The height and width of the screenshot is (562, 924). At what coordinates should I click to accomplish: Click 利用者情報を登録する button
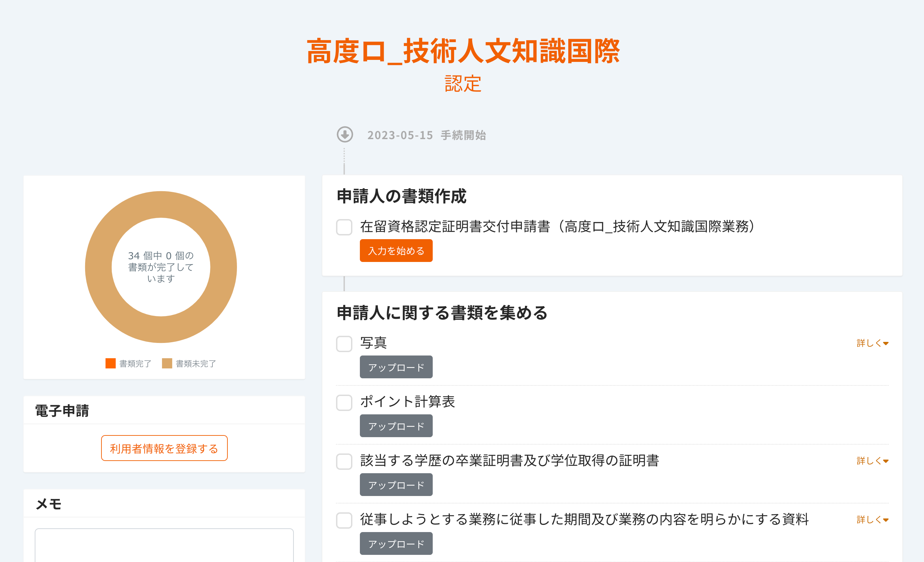coord(164,448)
